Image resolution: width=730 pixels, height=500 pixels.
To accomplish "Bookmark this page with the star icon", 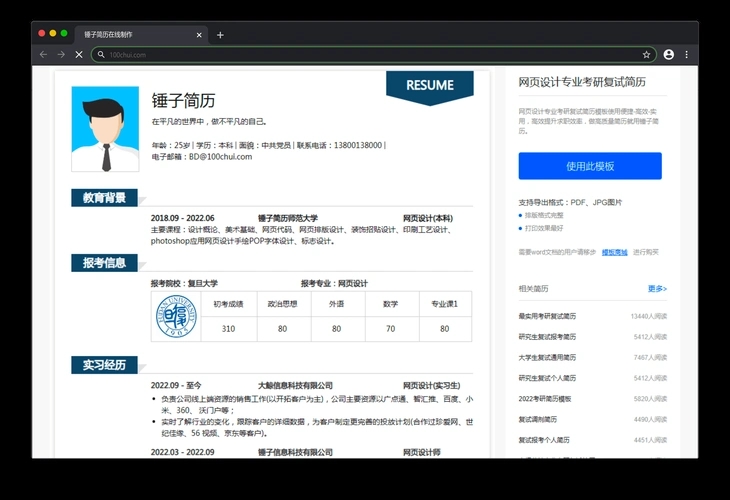I will coord(647,54).
